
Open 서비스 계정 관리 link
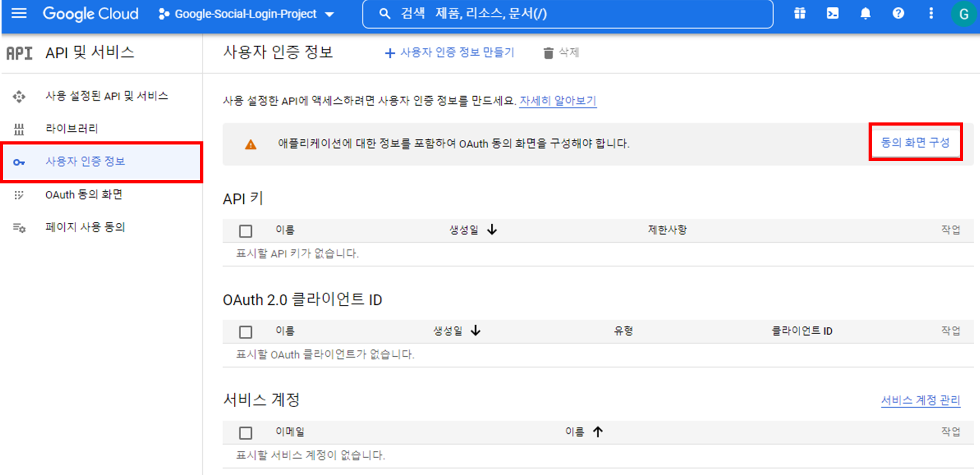[x=920, y=400]
